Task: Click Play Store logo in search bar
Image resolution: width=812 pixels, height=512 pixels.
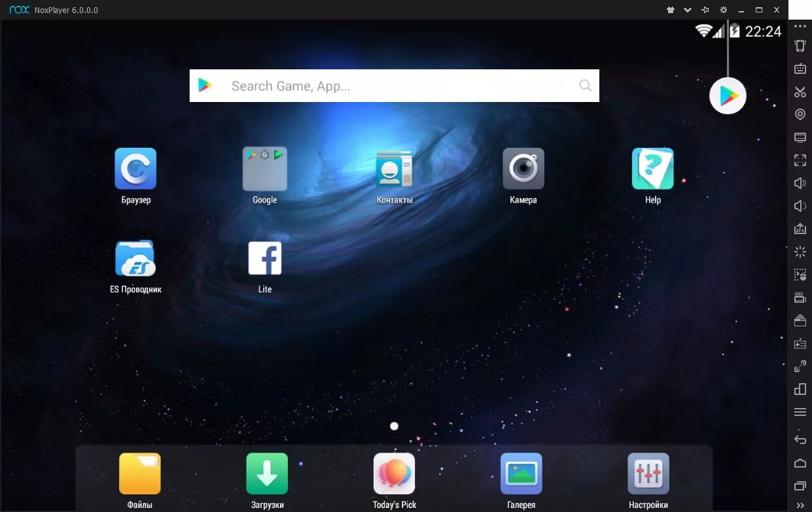Action: pos(205,86)
